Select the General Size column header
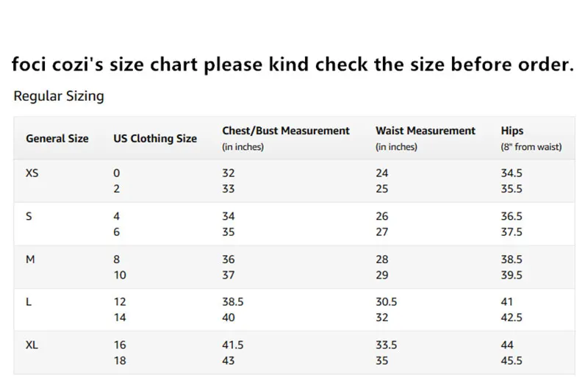This screenshot has height=391, width=588. click(x=57, y=138)
